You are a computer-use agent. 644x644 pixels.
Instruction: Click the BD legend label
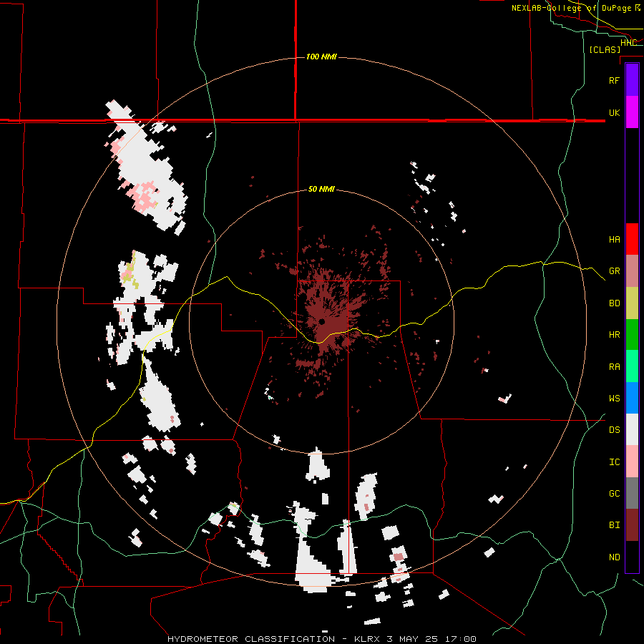[x=614, y=303]
